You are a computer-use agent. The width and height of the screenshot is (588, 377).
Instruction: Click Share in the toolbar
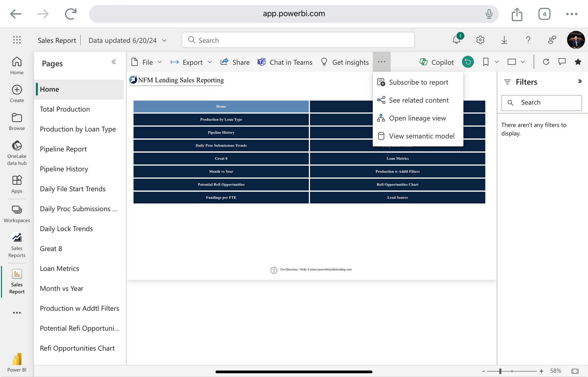235,62
